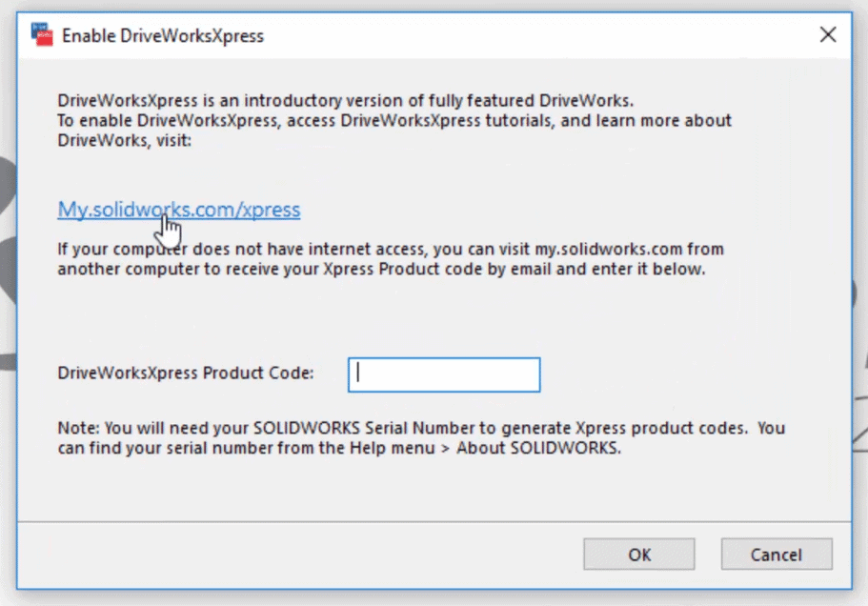868x606 pixels.
Task: Click the 'DriveWorksXpress Product Code:' label
Action: pyautogui.click(x=186, y=373)
